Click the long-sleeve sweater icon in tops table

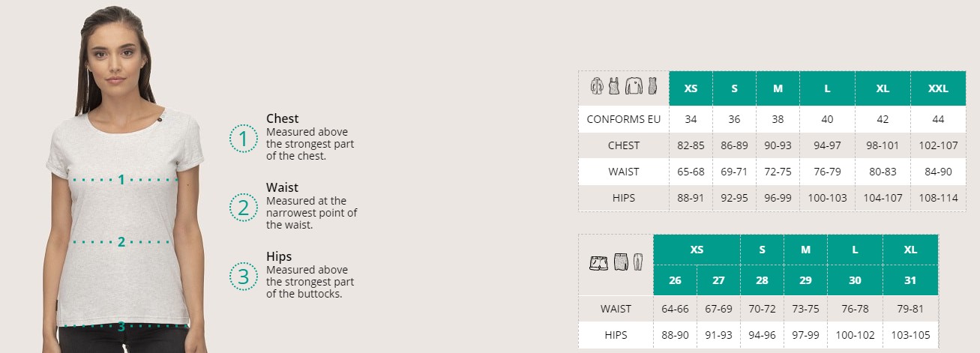tap(634, 86)
